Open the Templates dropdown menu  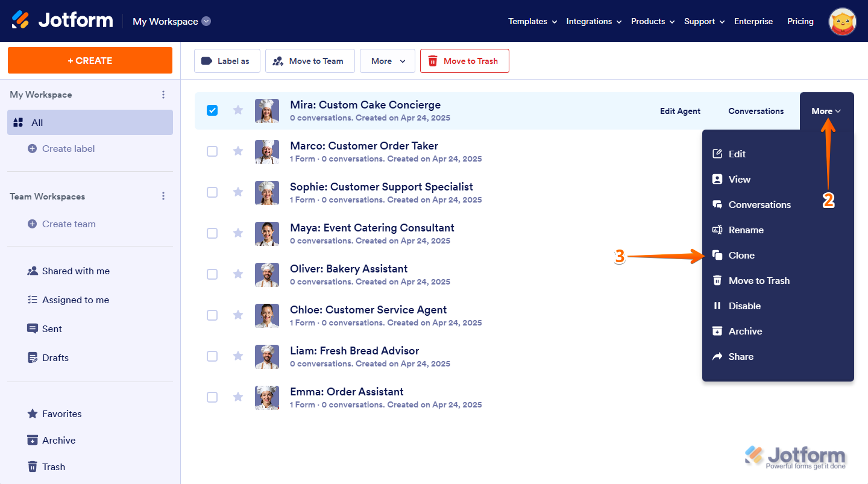click(x=532, y=21)
